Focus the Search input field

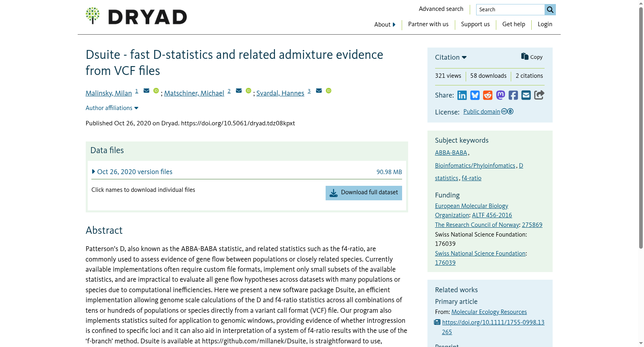pyautogui.click(x=510, y=10)
